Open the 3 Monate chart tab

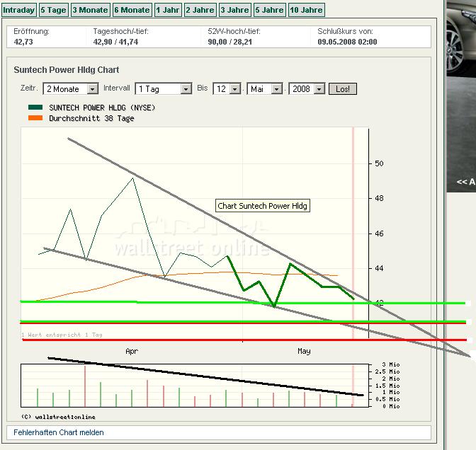[90, 10]
